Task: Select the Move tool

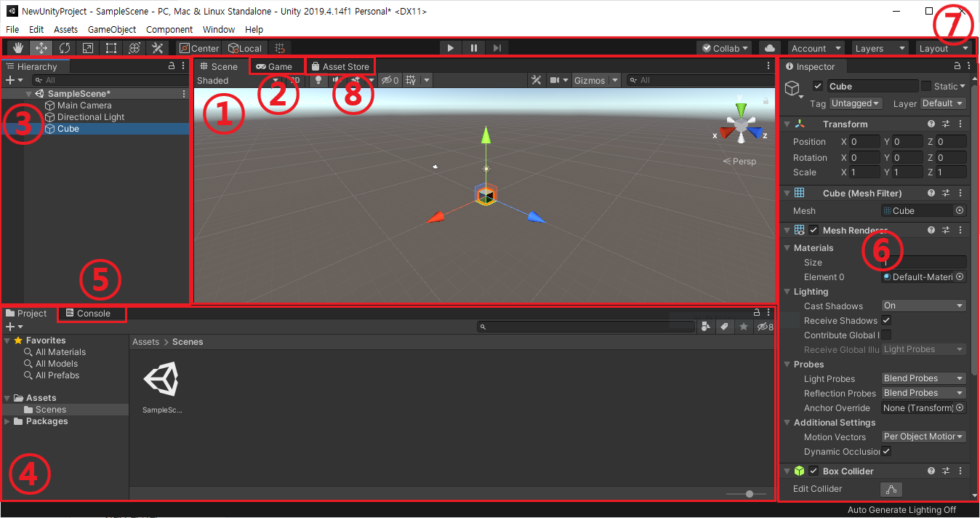Action: pos(41,48)
